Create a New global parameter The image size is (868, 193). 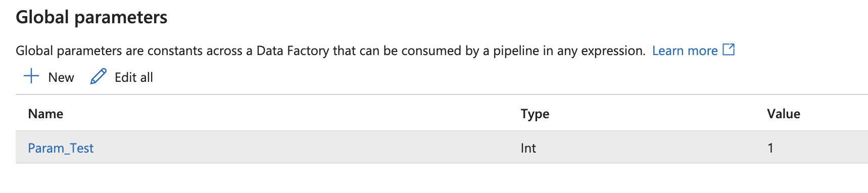click(x=49, y=77)
